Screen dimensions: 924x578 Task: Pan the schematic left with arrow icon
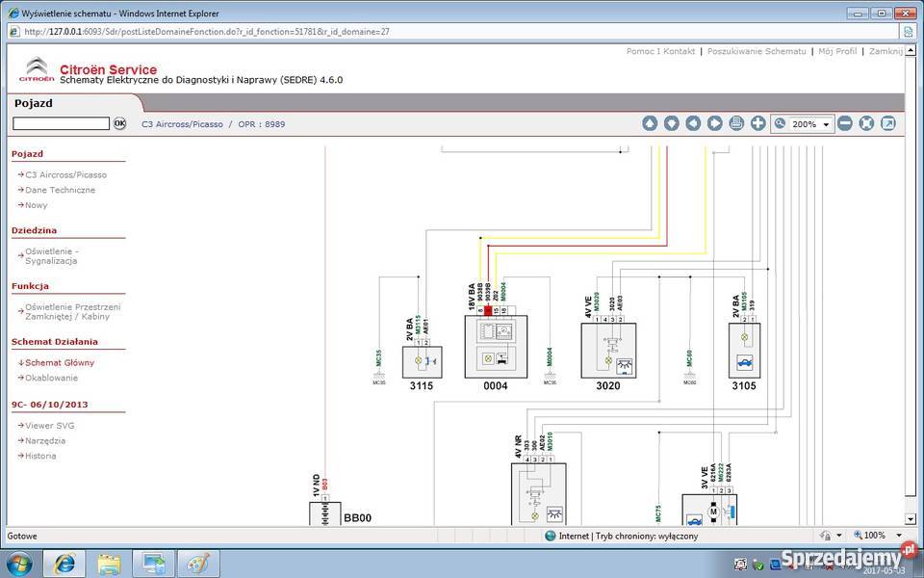coord(693,123)
